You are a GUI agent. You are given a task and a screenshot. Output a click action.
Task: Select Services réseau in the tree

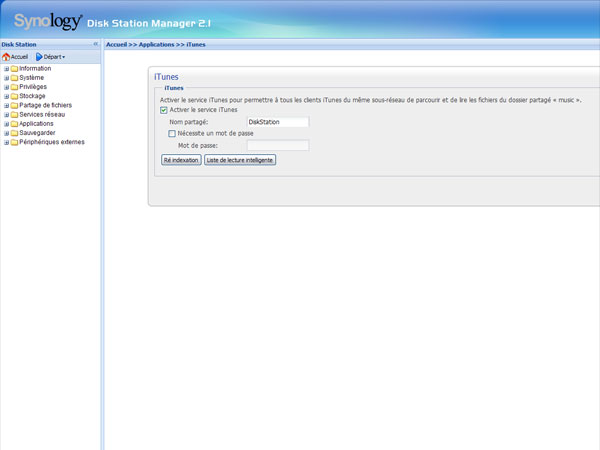tap(42, 114)
